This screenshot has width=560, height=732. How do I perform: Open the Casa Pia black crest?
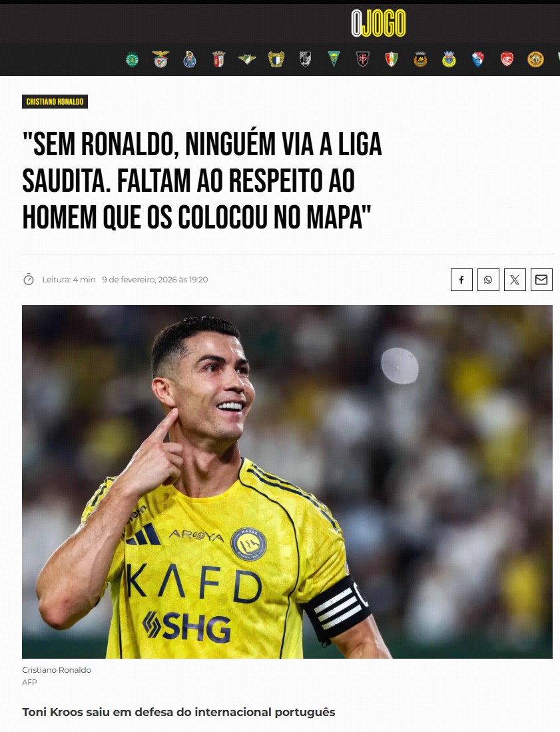point(363,59)
